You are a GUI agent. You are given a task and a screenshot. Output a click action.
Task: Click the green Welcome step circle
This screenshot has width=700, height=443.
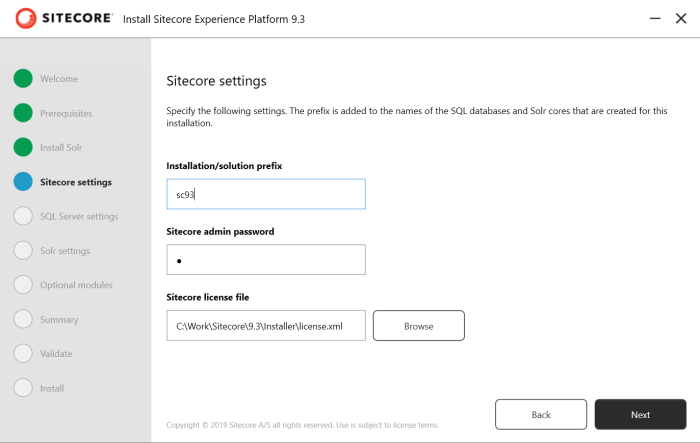(x=23, y=79)
